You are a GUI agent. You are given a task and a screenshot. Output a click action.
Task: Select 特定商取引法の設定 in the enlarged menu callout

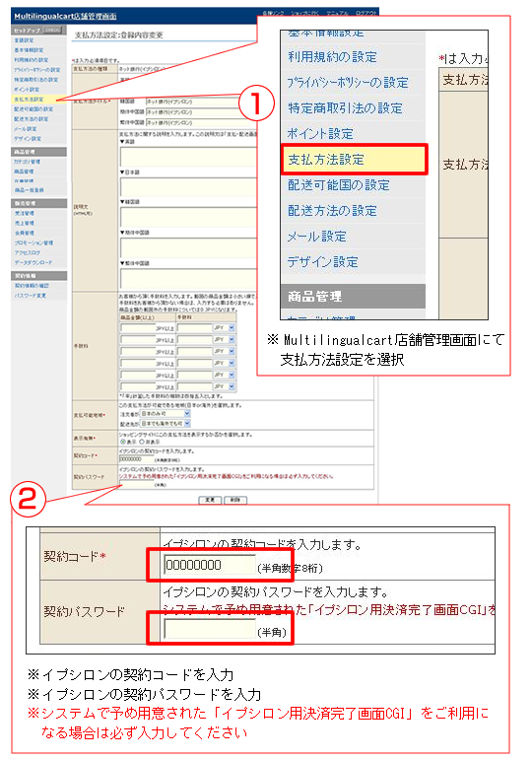(345, 108)
